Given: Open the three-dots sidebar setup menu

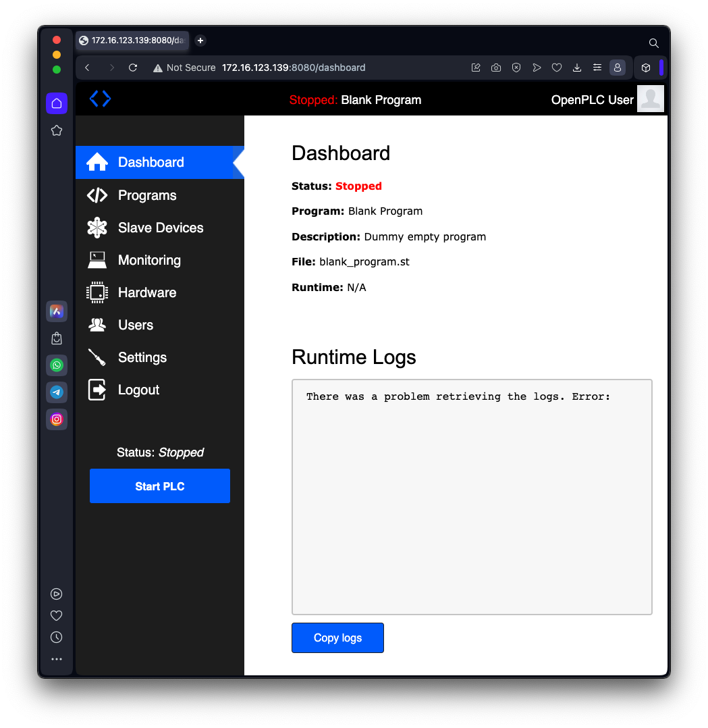Looking at the screenshot, I should click(57, 659).
